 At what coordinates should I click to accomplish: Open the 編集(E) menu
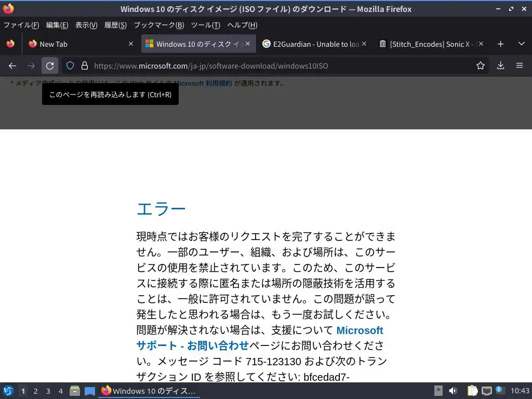[x=57, y=25]
